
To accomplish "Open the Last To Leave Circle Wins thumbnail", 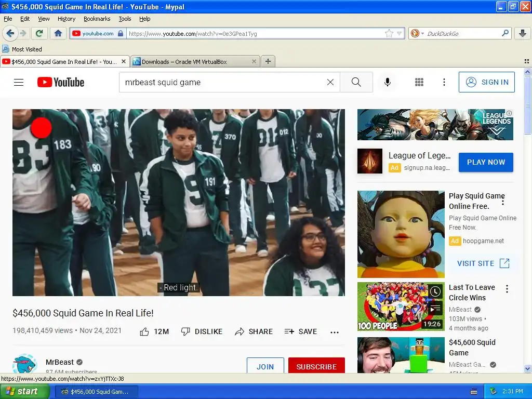I will click(401, 307).
